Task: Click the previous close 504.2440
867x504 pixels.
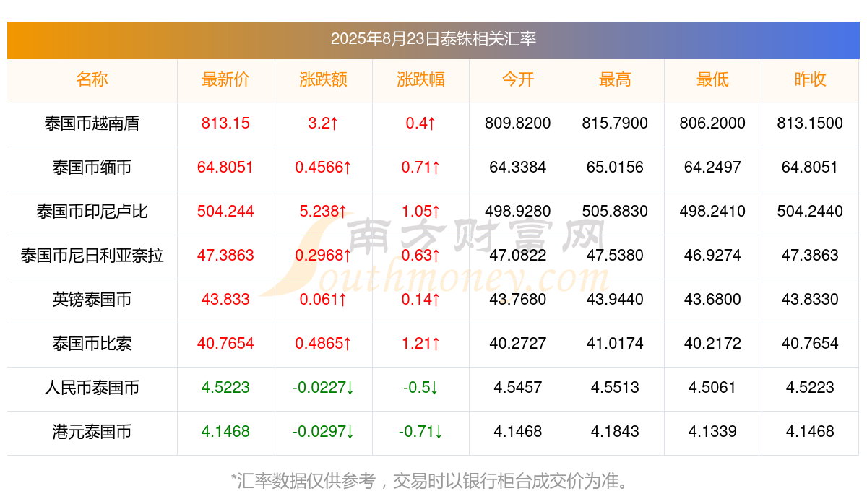Action: pos(810,212)
